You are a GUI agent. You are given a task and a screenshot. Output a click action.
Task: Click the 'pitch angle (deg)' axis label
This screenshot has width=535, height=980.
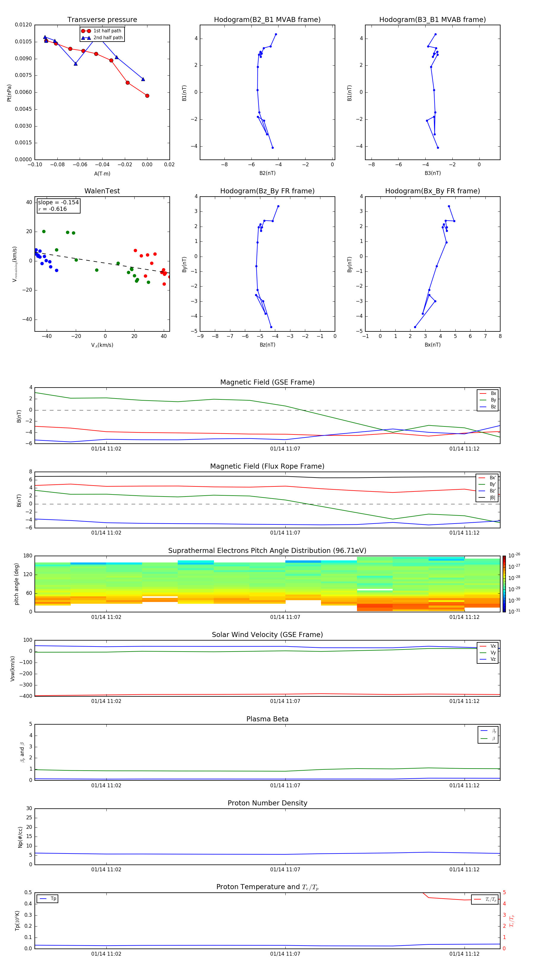pyautogui.click(x=16, y=584)
